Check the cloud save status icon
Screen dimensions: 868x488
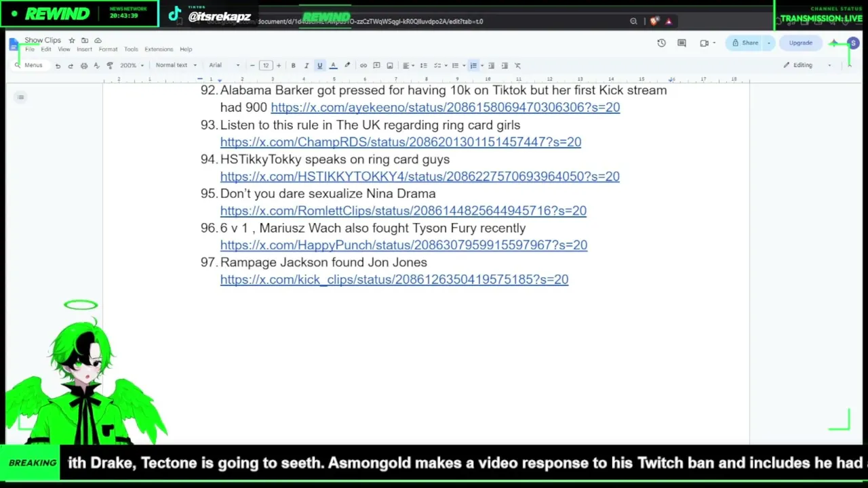[x=98, y=41]
